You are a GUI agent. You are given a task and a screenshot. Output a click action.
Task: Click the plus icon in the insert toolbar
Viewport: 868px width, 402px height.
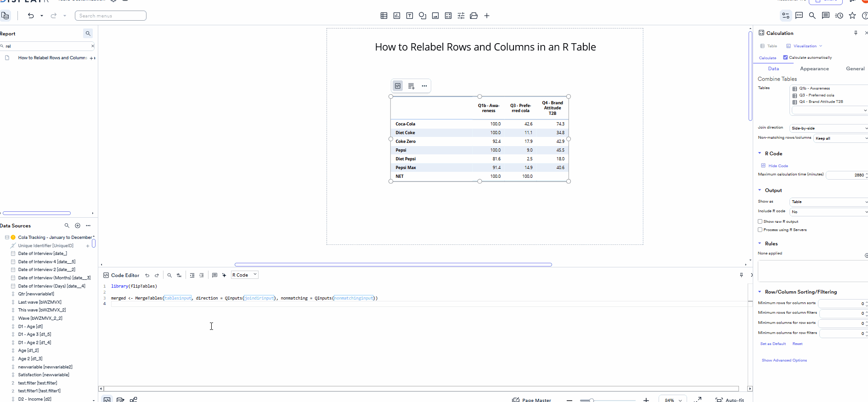tap(487, 16)
